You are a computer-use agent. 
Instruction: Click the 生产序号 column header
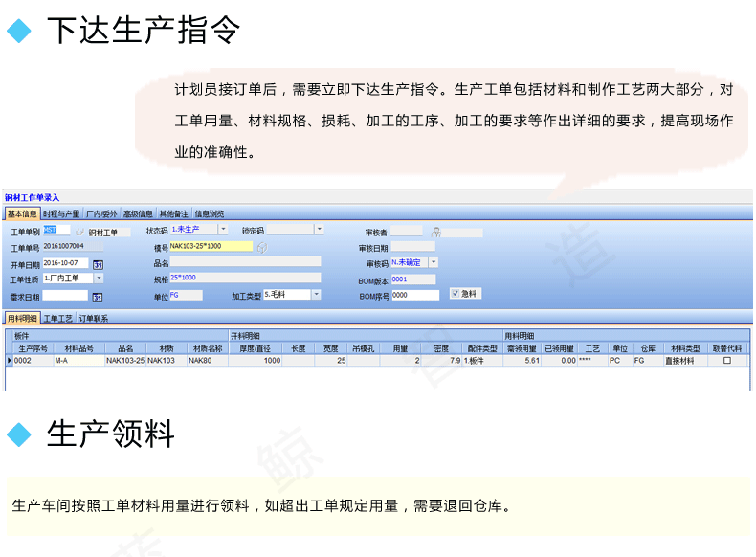[33, 348]
